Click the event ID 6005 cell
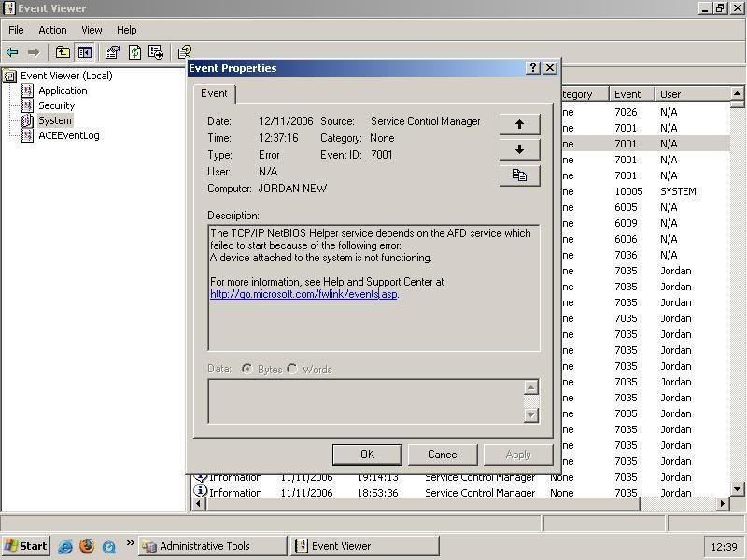Screen dimensions: 747x560 click(x=626, y=207)
